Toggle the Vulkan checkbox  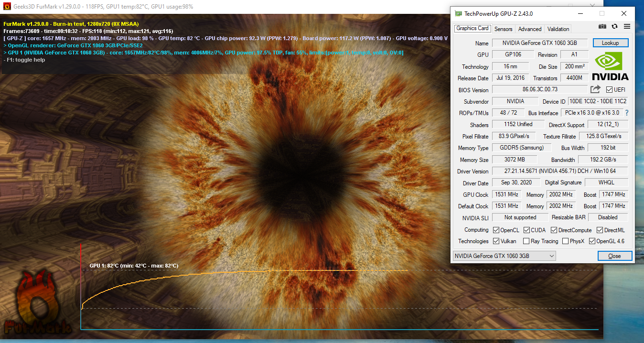point(496,241)
